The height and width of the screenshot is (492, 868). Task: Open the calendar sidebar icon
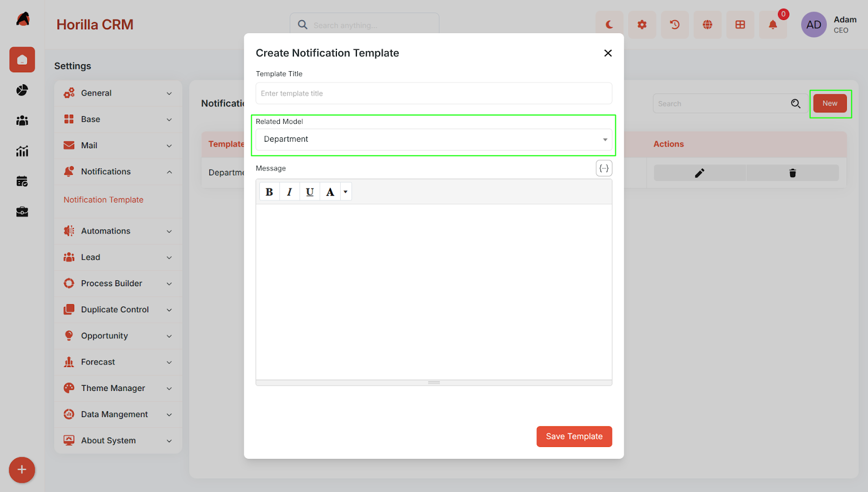(x=22, y=181)
